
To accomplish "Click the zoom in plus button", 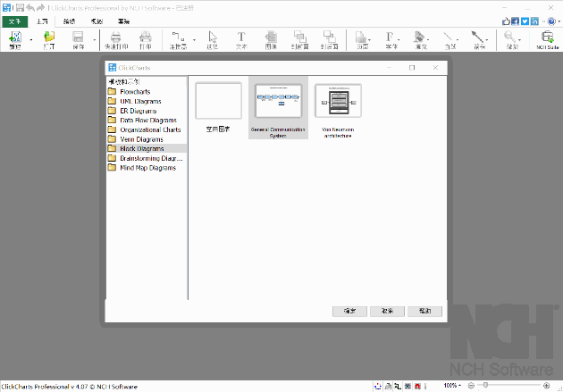I will pyautogui.click(x=547, y=386).
